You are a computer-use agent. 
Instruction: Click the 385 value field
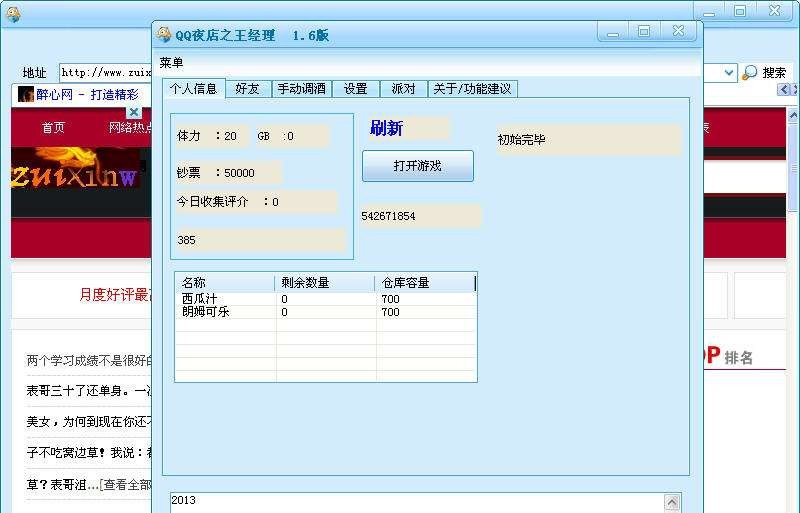(x=261, y=240)
